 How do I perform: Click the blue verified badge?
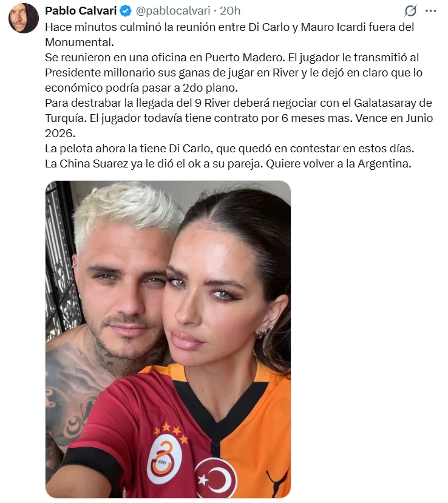(126, 11)
